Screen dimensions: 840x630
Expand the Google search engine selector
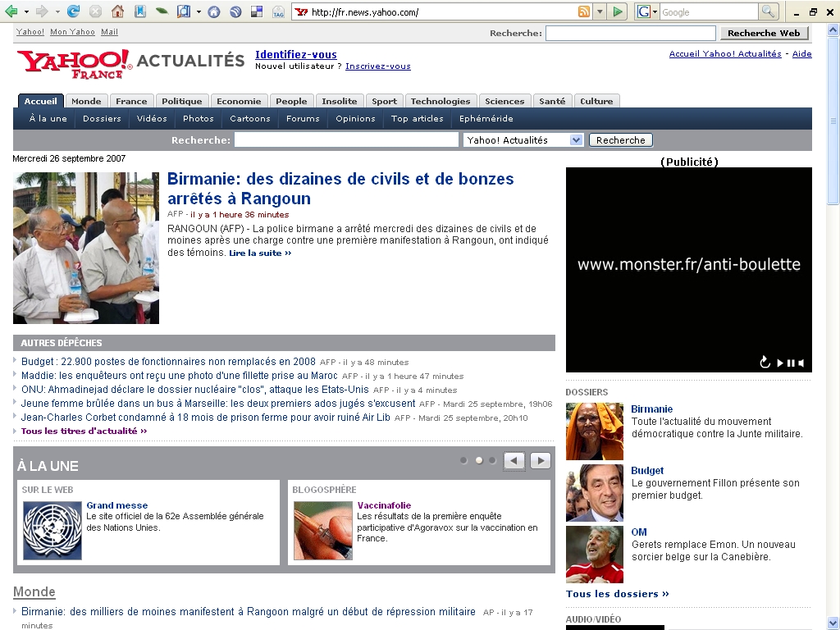coord(655,12)
